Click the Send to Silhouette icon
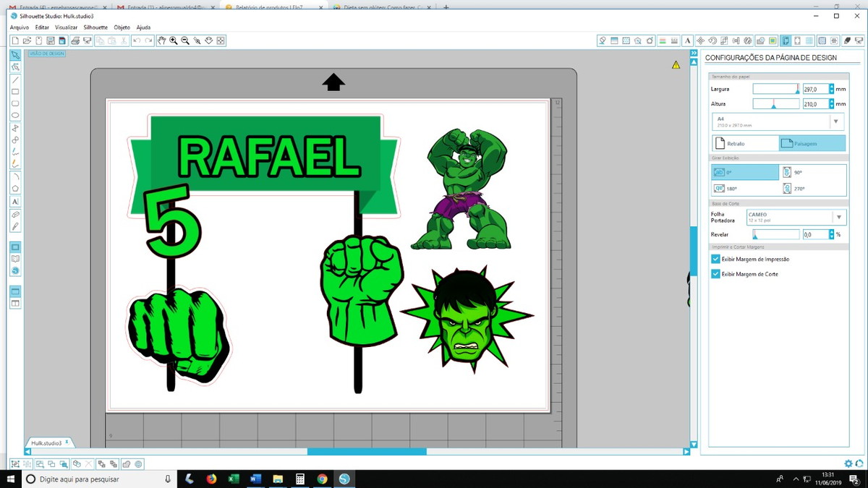The image size is (868, 488). point(859,40)
